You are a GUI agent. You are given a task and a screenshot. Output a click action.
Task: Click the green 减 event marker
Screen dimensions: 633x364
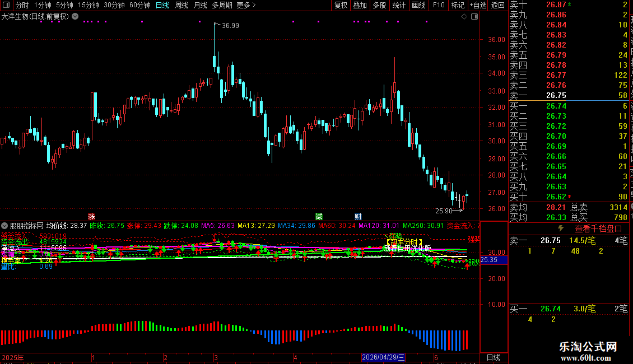tap(319, 216)
